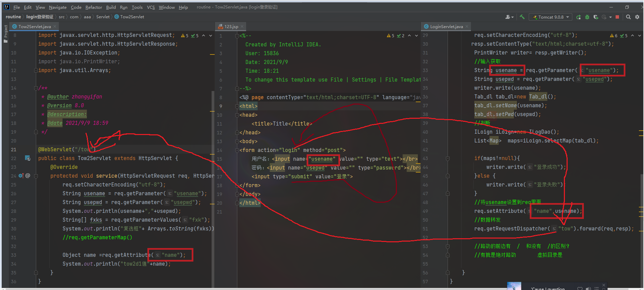Expand the profiler run options arrow

pos(611,17)
